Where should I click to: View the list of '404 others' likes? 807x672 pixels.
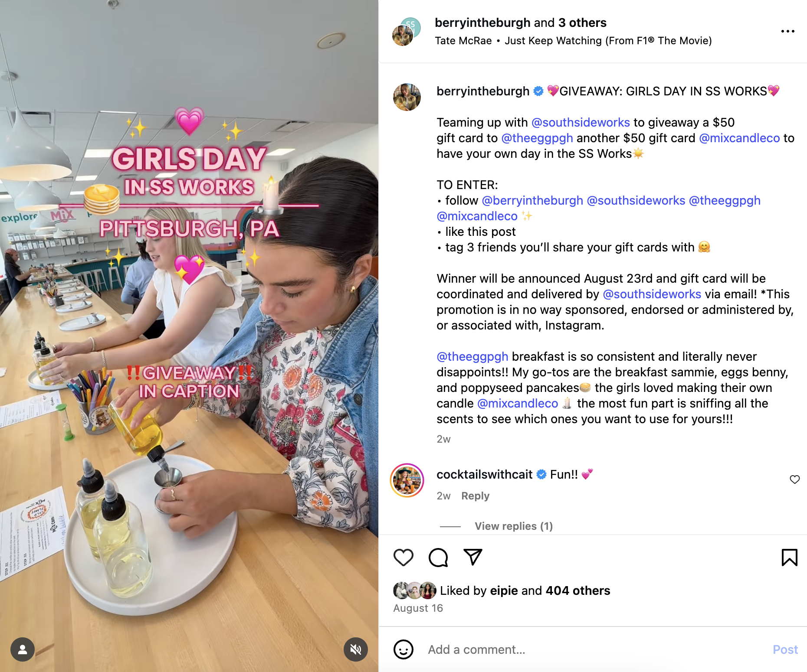tap(577, 590)
